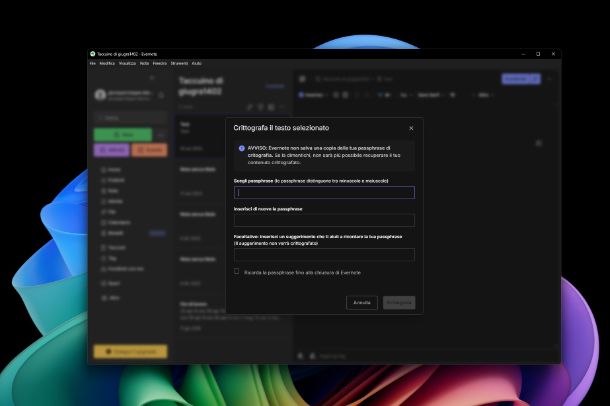Click the green new Nota button
Image resolution: width=610 pixels, height=406 pixels.
[123, 135]
